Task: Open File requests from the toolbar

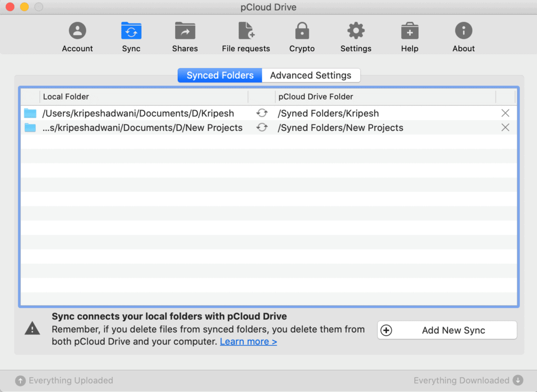Action: point(245,37)
